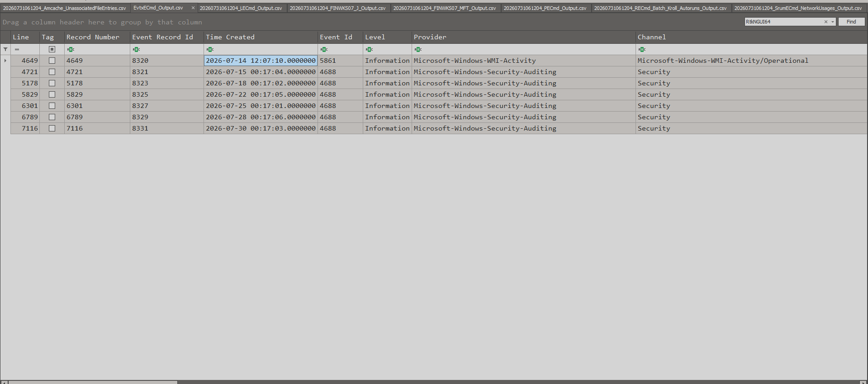
Task: Switch to the LECmd_Output.csv tab
Action: [x=241, y=8]
